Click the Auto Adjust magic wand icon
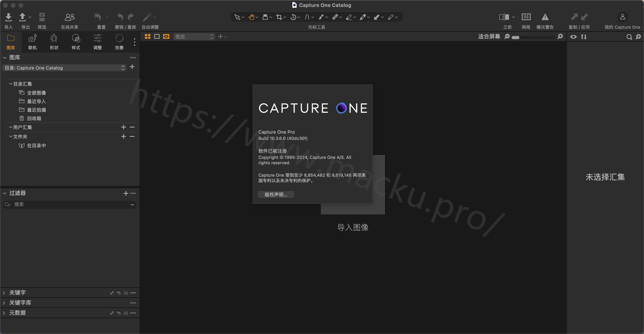This screenshot has height=334, width=644. point(147,17)
